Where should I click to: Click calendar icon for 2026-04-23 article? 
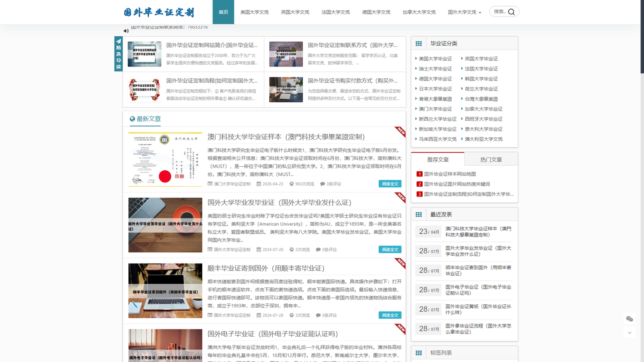[x=258, y=184]
